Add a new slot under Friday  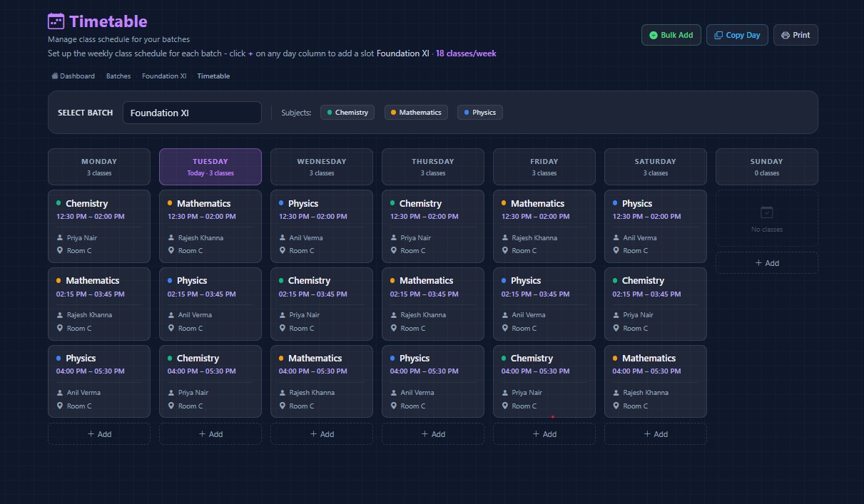[544, 434]
